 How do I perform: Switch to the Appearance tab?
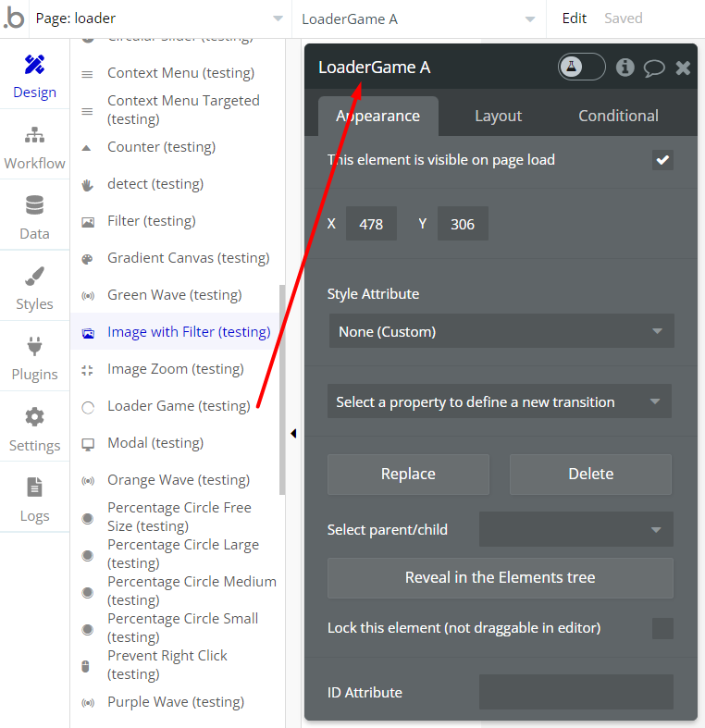[378, 116]
